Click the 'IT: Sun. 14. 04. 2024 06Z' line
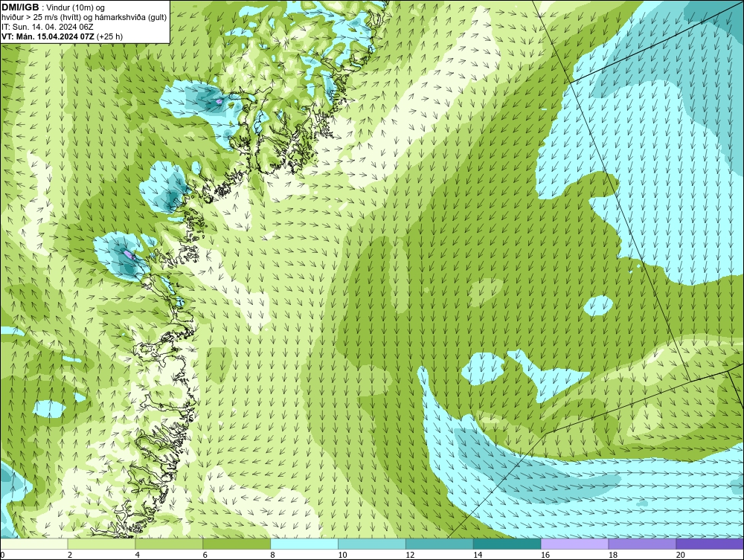The width and height of the screenshot is (744, 560). pyautogui.click(x=48, y=27)
